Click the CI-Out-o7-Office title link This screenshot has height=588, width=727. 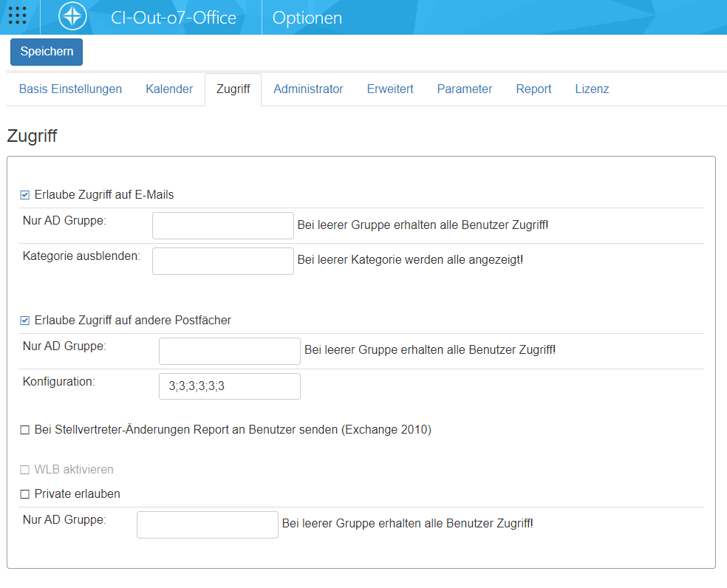click(173, 18)
